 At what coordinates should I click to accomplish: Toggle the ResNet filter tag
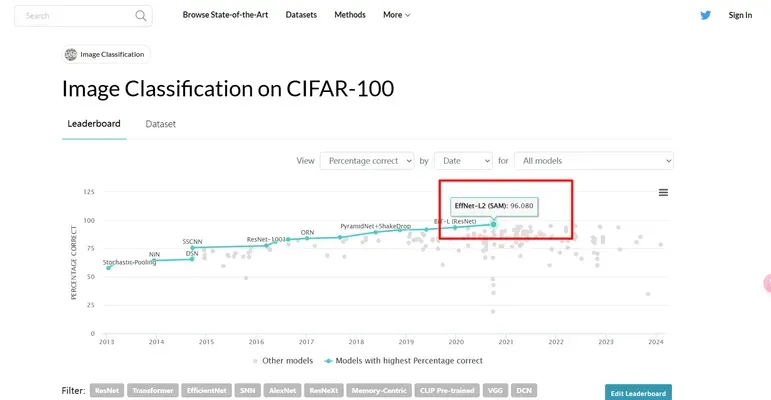click(107, 391)
